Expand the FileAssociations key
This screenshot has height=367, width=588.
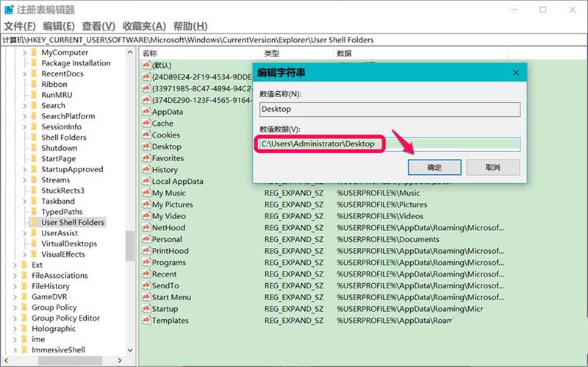(x=15, y=276)
